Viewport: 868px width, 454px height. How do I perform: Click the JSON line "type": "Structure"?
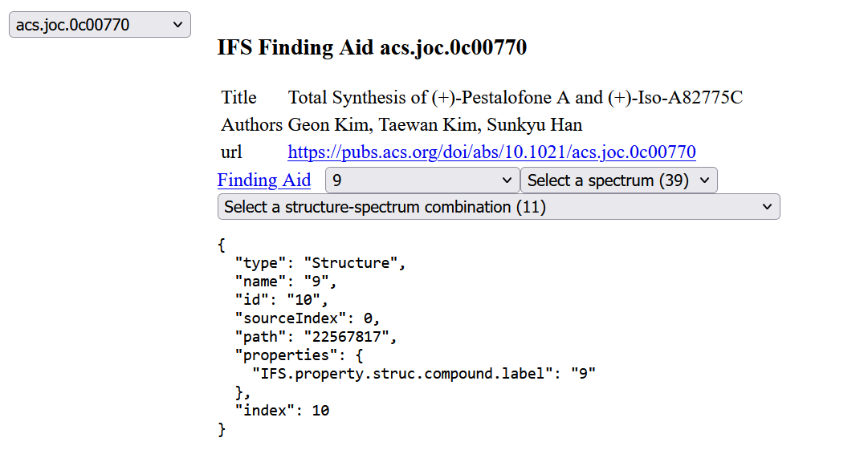[320, 263]
